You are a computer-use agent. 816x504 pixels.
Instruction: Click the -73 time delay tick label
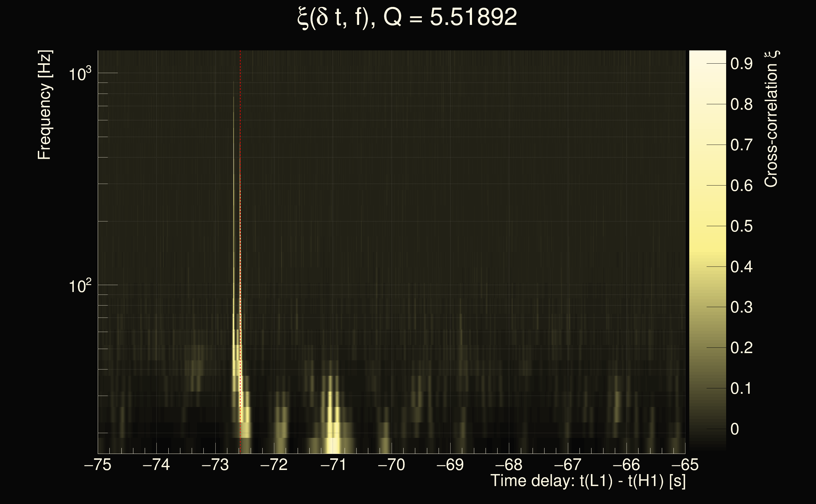click(x=215, y=465)
